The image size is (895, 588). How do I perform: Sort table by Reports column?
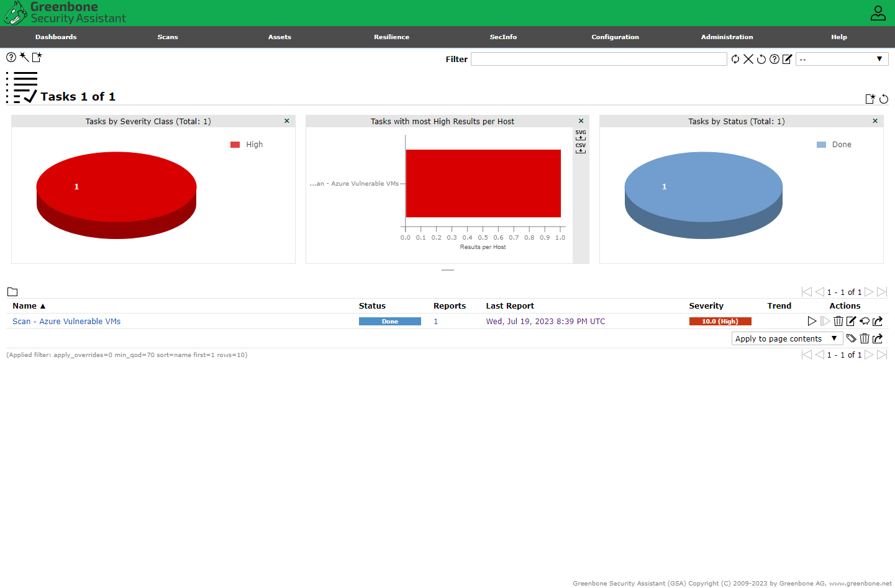pyautogui.click(x=450, y=305)
